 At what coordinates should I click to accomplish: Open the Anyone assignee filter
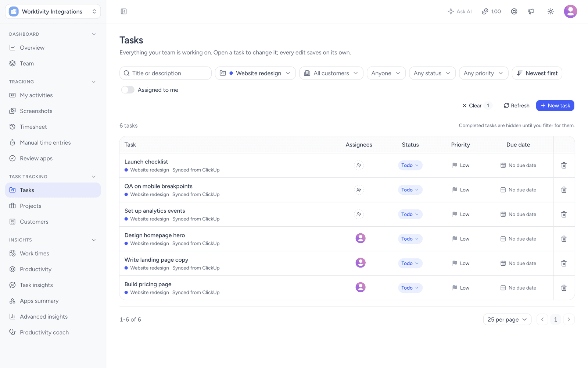(386, 73)
